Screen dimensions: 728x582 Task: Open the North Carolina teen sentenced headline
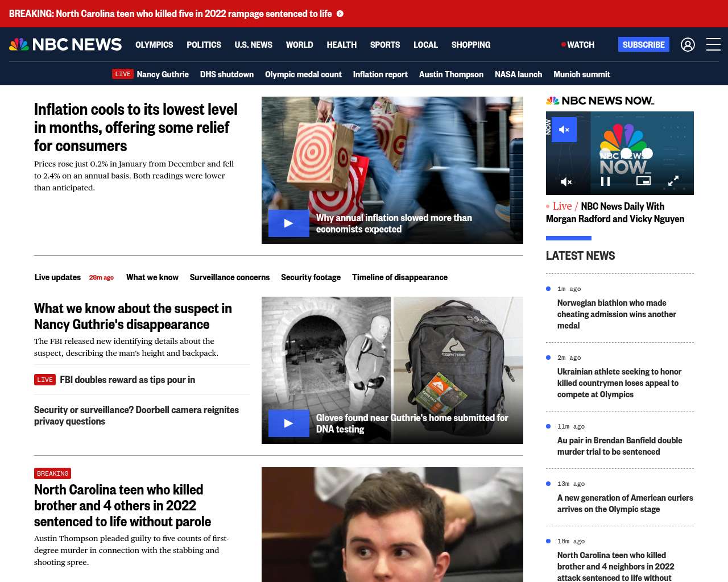122,505
